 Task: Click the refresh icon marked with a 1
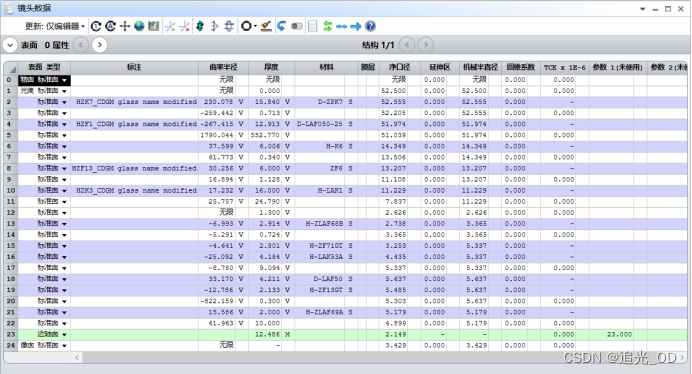(x=96, y=26)
